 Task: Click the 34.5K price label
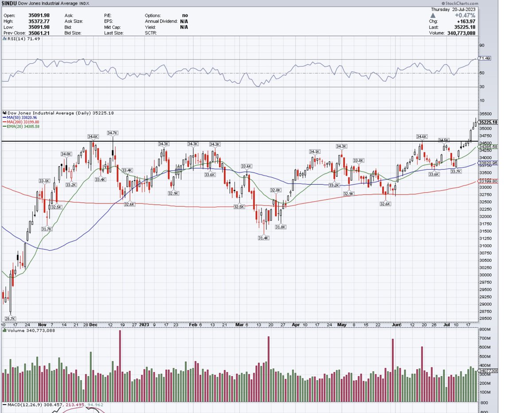[x=444, y=140]
